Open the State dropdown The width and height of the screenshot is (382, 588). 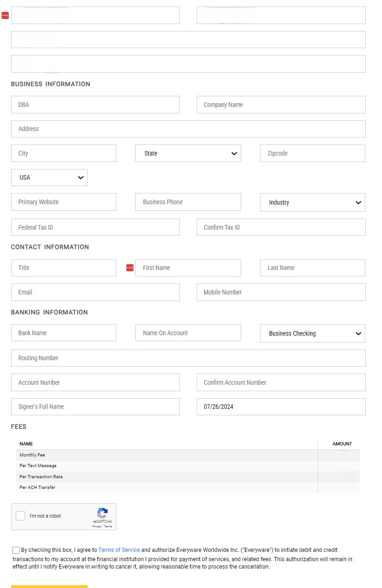click(x=188, y=153)
